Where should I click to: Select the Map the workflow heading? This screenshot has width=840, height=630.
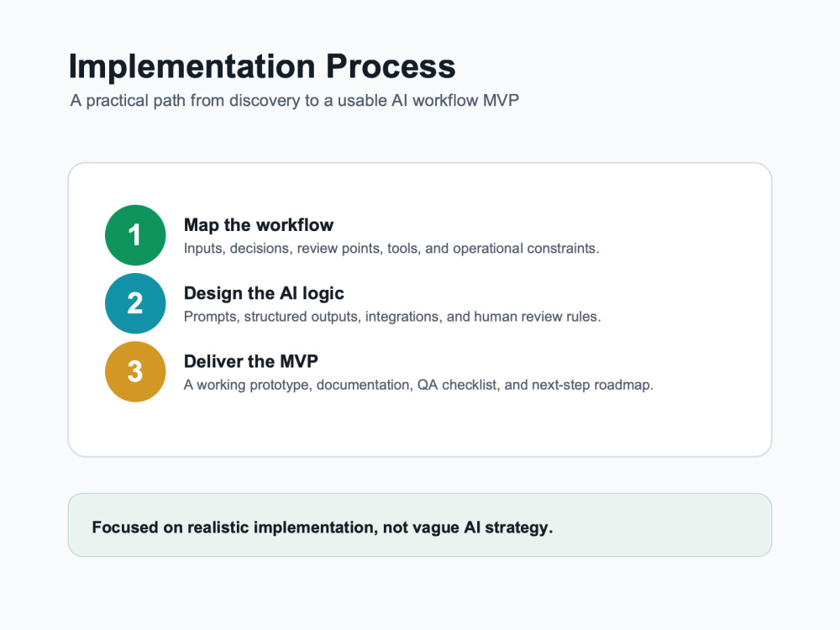258,225
